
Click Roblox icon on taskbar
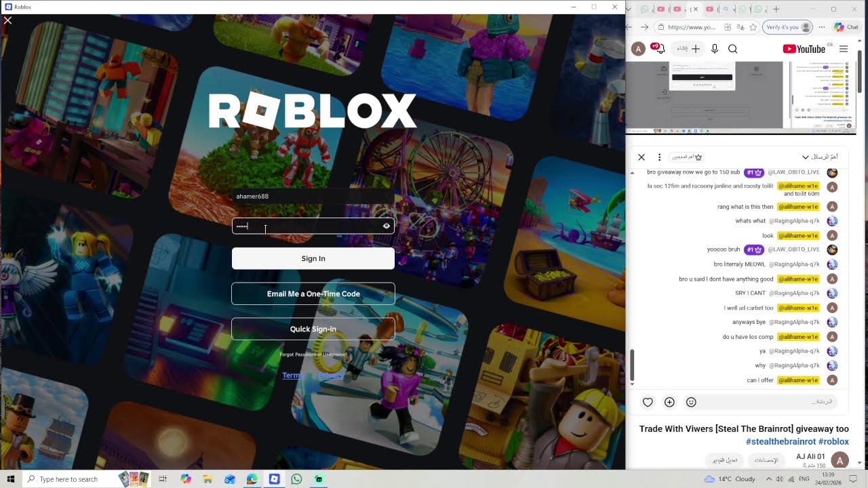[x=274, y=479]
